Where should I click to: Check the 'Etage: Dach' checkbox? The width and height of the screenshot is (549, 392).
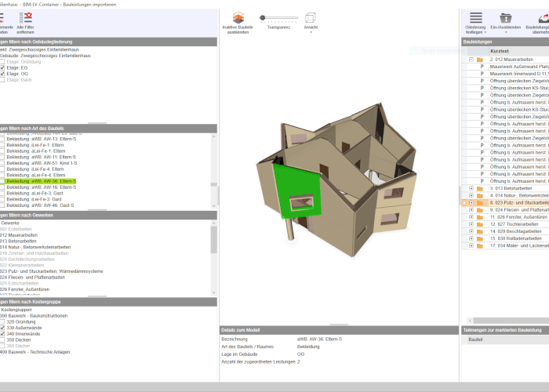click(x=2, y=80)
